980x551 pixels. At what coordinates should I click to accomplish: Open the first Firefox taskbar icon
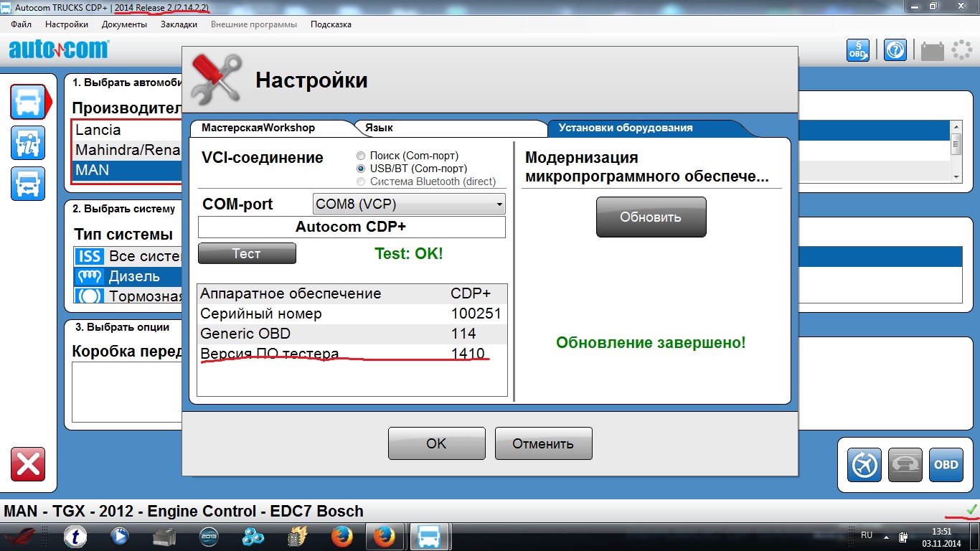tap(342, 537)
